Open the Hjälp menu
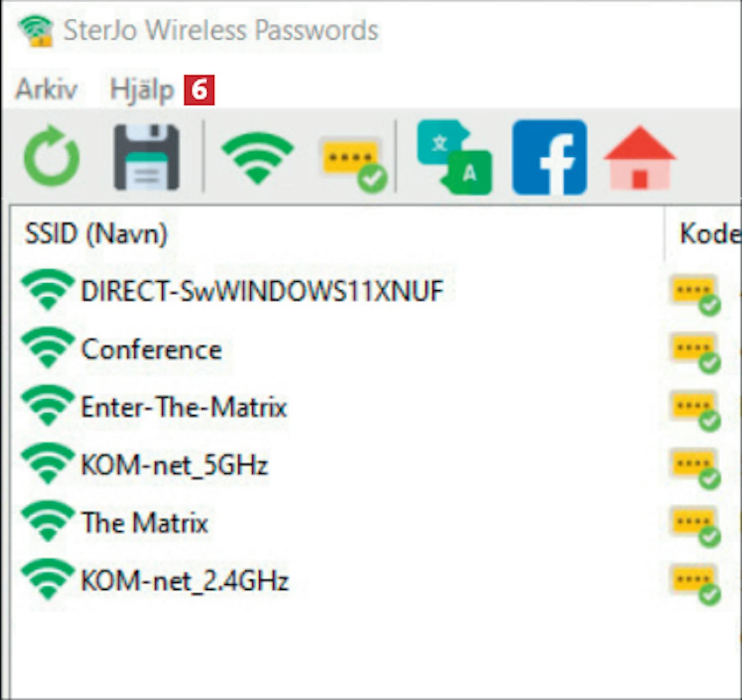 tap(141, 90)
